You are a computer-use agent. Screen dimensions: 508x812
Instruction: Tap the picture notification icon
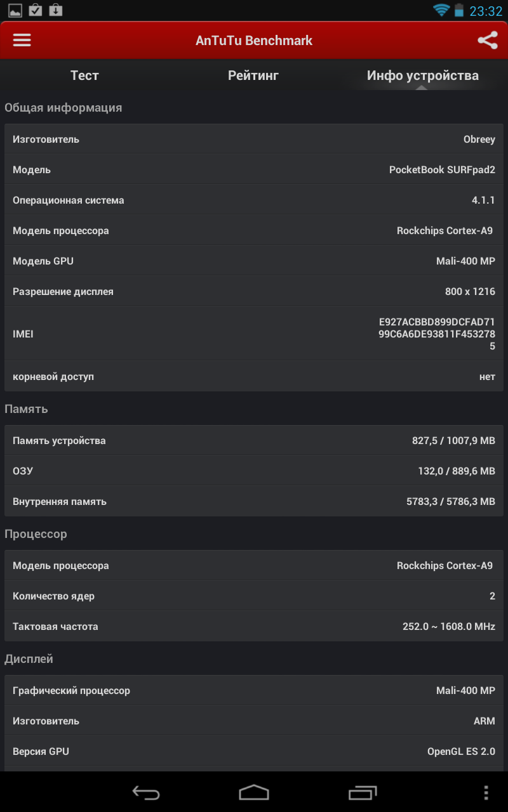tap(15, 10)
